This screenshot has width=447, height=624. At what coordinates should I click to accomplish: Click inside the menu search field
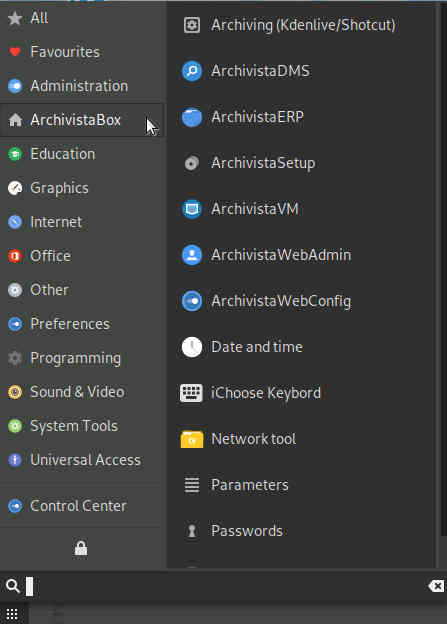[x=223, y=586]
